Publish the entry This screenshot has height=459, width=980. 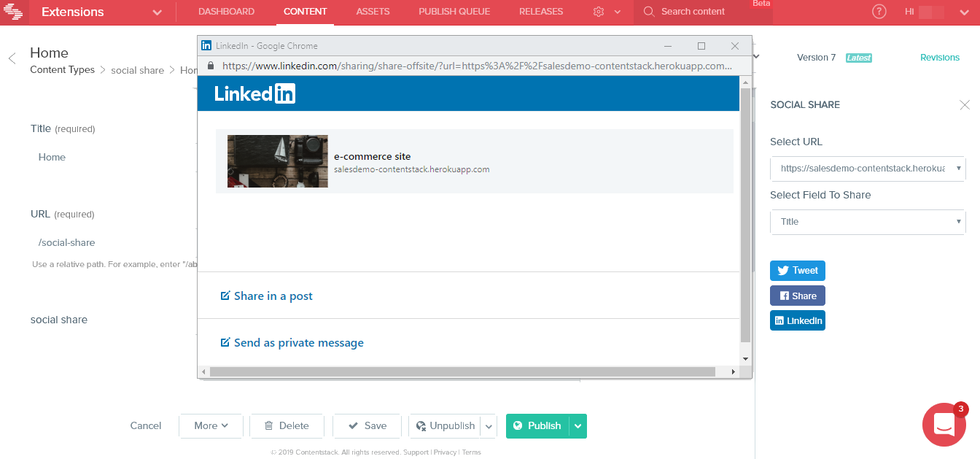click(537, 426)
